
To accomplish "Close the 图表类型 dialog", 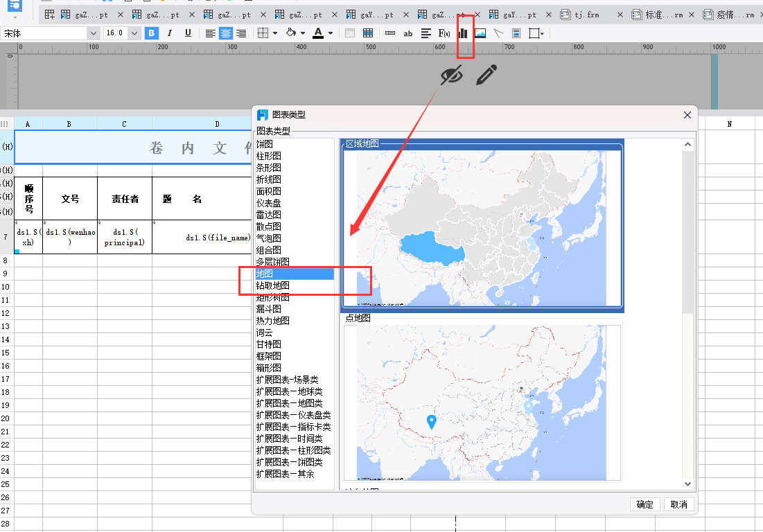I will pos(687,115).
